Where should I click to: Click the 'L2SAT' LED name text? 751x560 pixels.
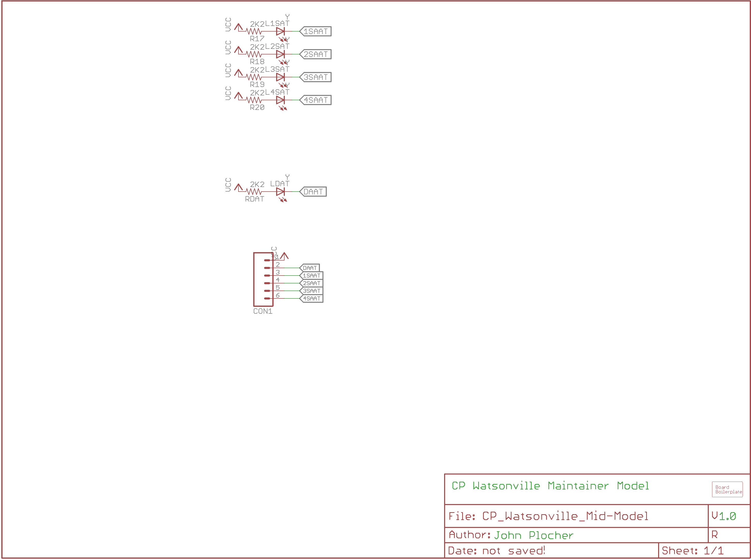(x=277, y=47)
